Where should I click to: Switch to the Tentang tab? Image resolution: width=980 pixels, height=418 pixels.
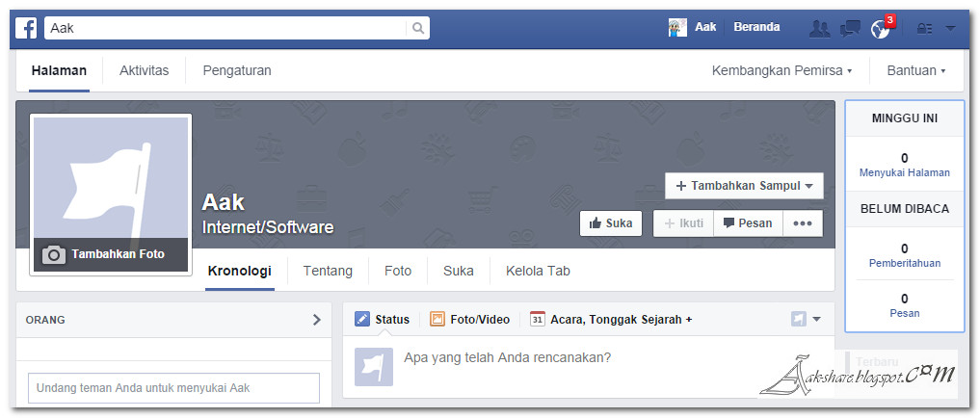pyautogui.click(x=328, y=272)
